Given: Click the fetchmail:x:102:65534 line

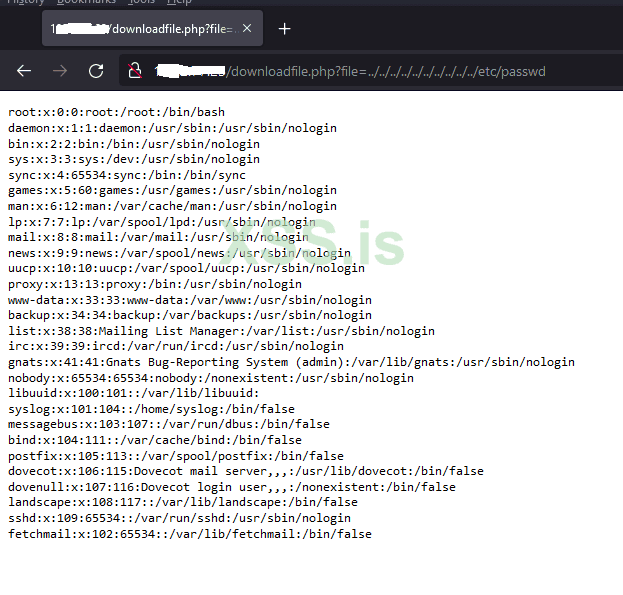Looking at the screenshot, I should coord(190,534).
